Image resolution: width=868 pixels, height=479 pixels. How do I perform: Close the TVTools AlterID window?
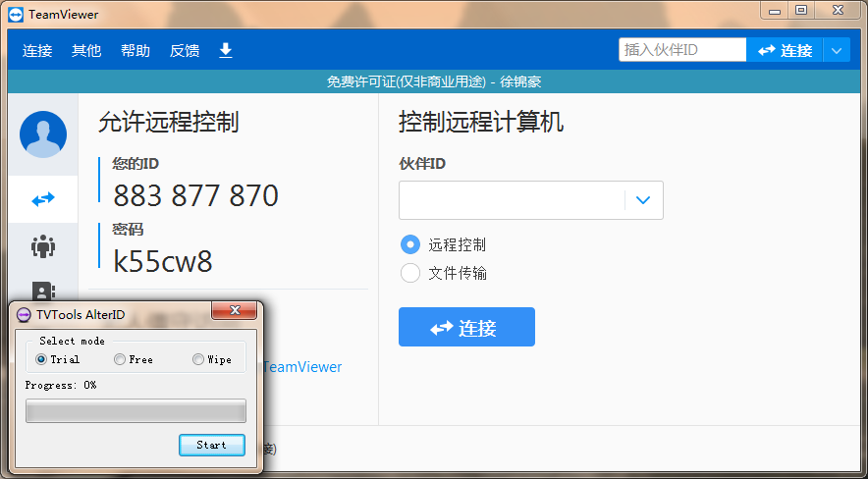click(234, 310)
